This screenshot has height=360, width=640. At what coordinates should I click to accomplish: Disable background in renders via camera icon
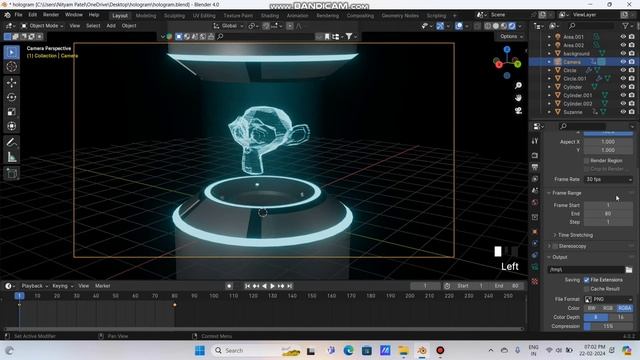pyautogui.click(x=632, y=53)
